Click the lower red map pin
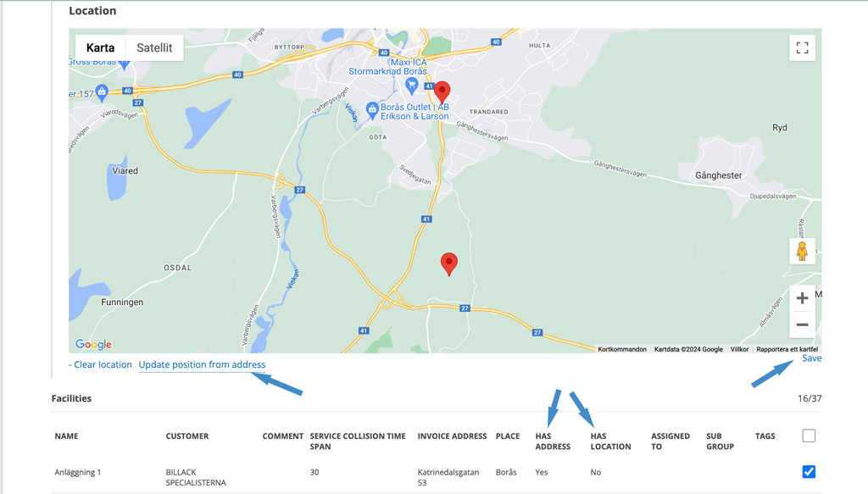This screenshot has height=494, width=868. click(x=449, y=264)
